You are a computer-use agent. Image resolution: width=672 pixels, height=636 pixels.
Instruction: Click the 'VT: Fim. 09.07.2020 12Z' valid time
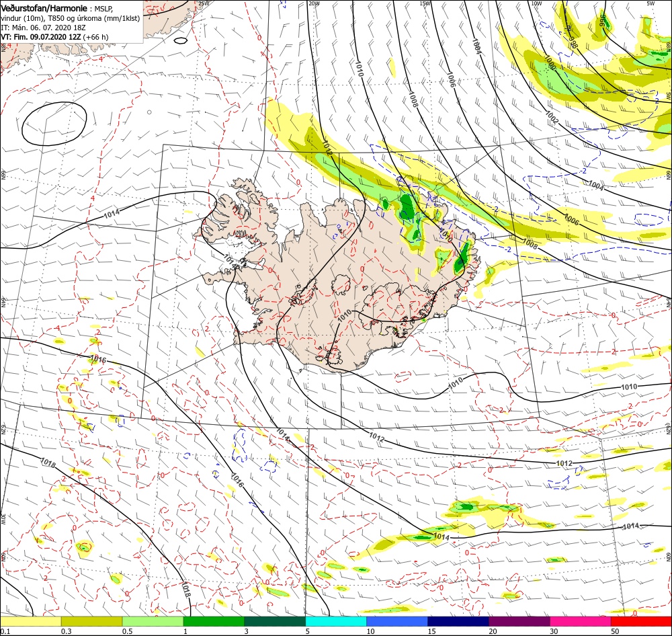(41, 37)
